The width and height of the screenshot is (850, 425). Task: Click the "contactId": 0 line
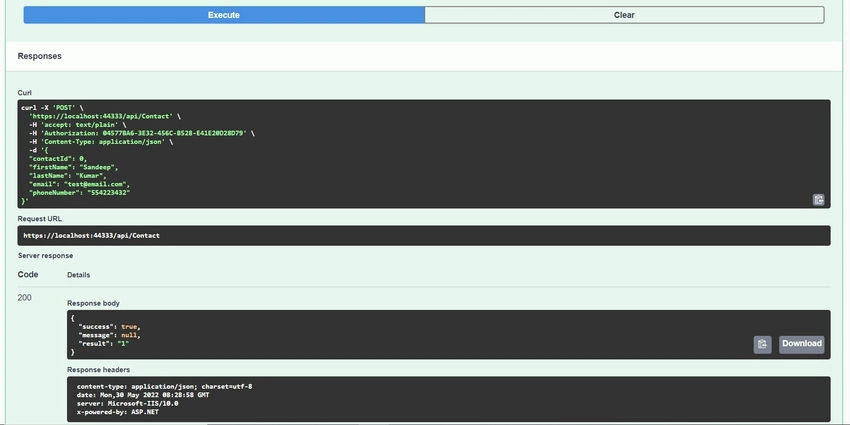(x=58, y=158)
